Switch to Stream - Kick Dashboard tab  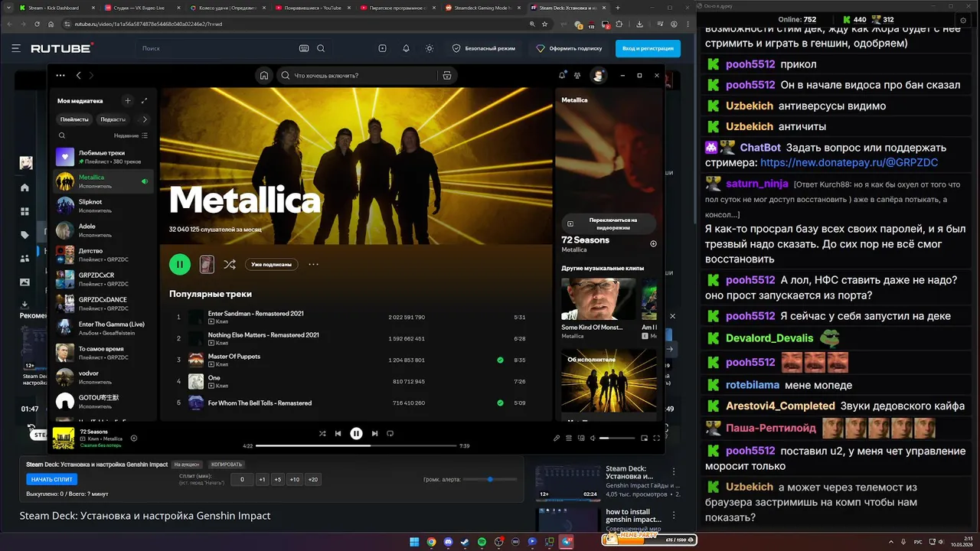54,8
